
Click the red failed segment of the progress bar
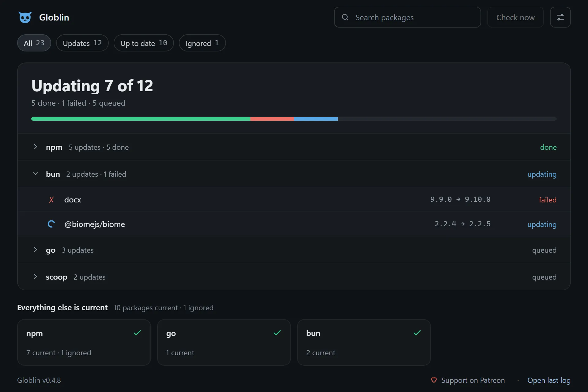click(272, 119)
